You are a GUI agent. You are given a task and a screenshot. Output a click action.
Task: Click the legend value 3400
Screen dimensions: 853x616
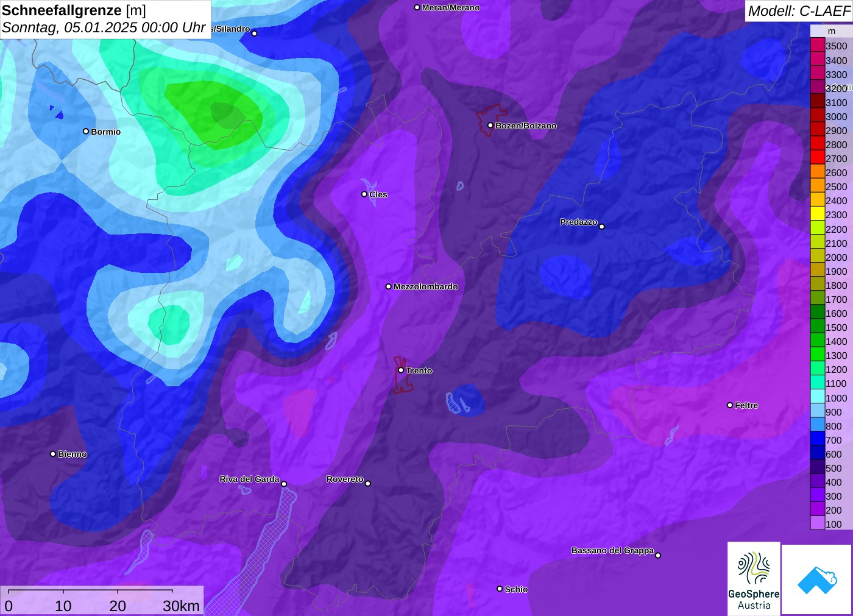(837, 60)
